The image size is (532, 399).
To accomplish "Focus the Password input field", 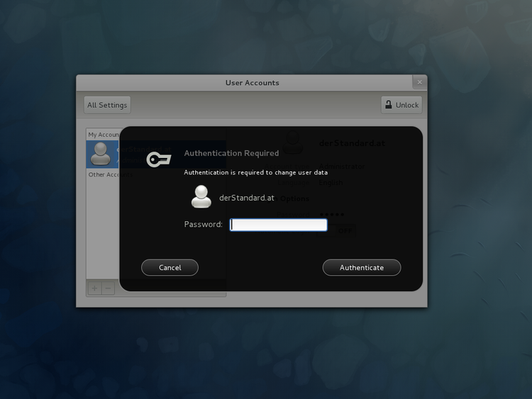I will [278, 225].
